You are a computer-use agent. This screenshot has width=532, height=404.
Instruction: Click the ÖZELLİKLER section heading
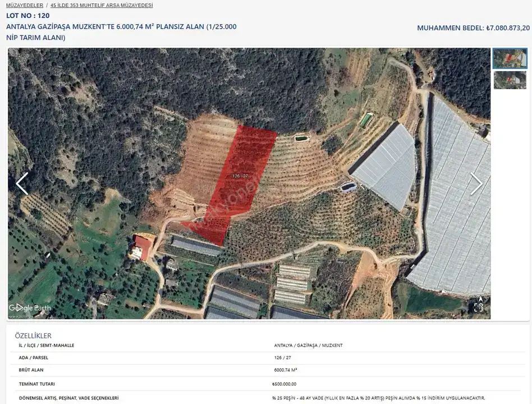[x=33, y=336]
